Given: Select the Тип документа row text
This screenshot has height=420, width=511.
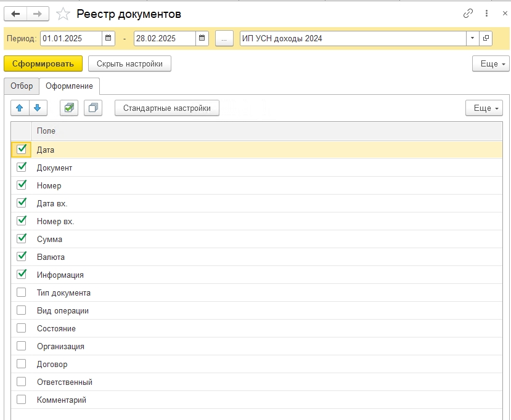Looking at the screenshot, I should [63, 293].
